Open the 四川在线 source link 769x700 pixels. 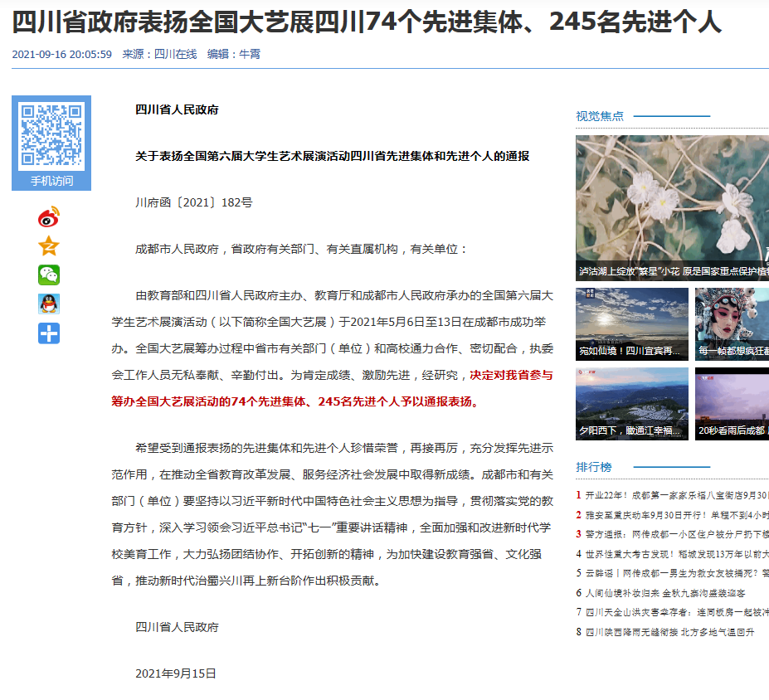(x=175, y=54)
